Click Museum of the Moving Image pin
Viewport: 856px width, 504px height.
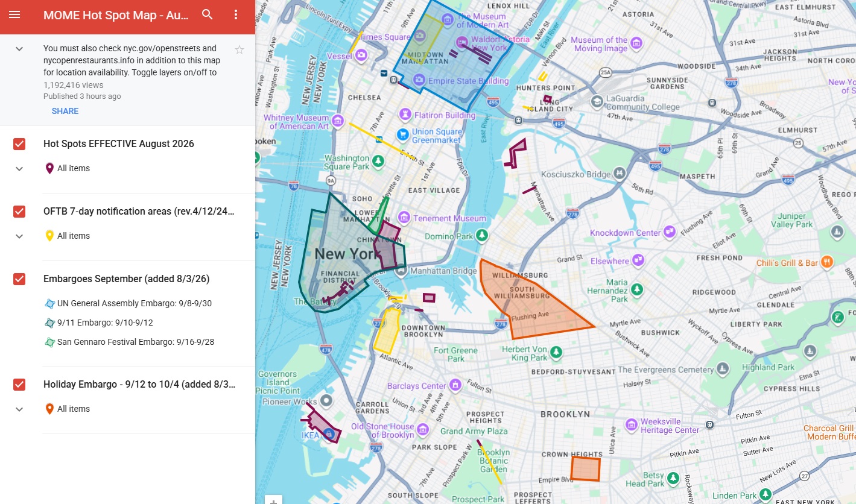636,44
